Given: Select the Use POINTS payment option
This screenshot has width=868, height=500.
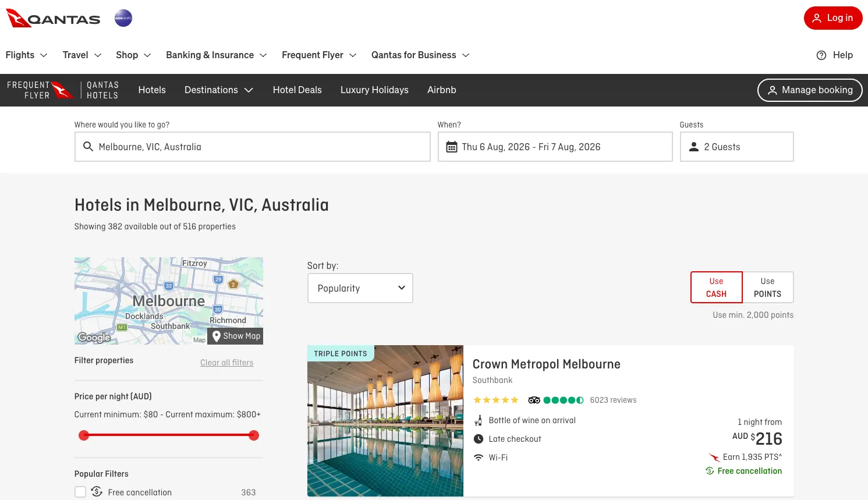Looking at the screenshot, I should coord(768,288).
